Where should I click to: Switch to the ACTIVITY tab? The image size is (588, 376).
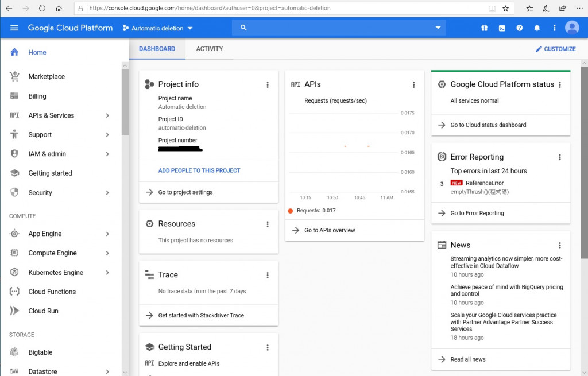tap(209, 49)
